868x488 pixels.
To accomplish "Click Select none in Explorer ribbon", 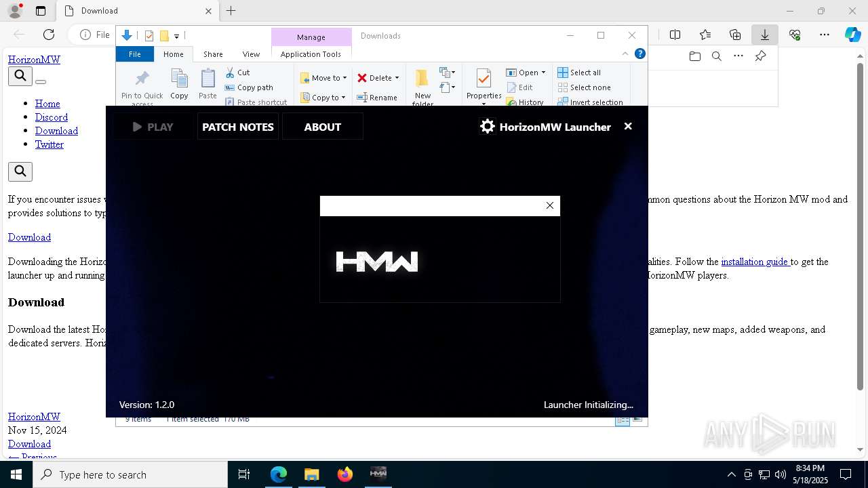I will pyautogui.click(x=584, y=87).
